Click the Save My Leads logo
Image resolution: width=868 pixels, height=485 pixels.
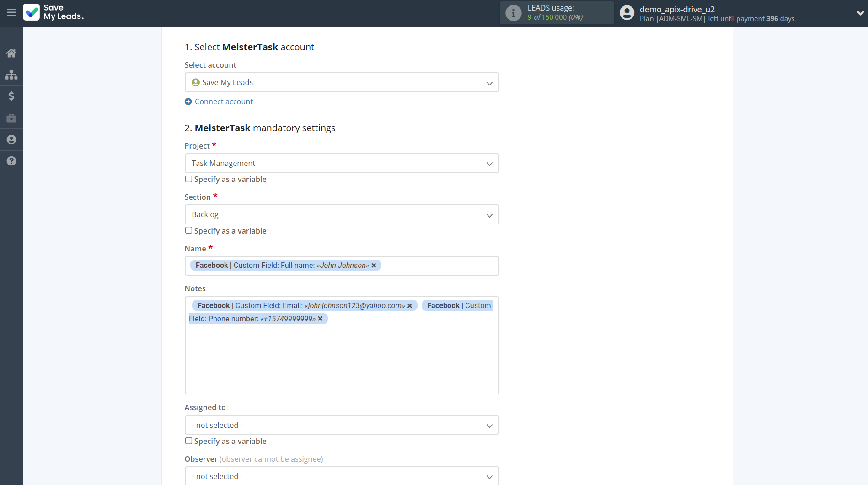54,13
